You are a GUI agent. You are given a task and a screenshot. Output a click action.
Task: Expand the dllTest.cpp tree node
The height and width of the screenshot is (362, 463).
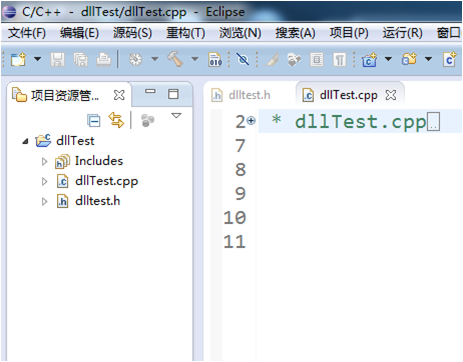pos(44,181)
